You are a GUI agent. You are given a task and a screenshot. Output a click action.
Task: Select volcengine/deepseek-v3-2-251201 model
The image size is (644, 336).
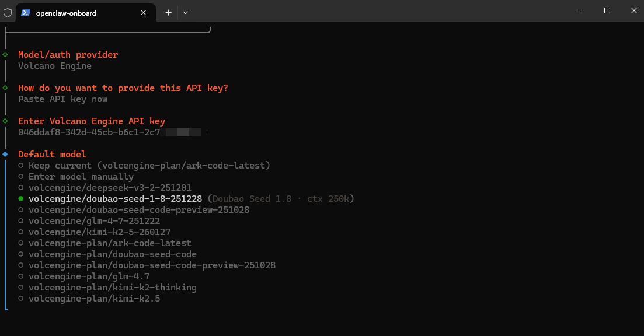109,188
